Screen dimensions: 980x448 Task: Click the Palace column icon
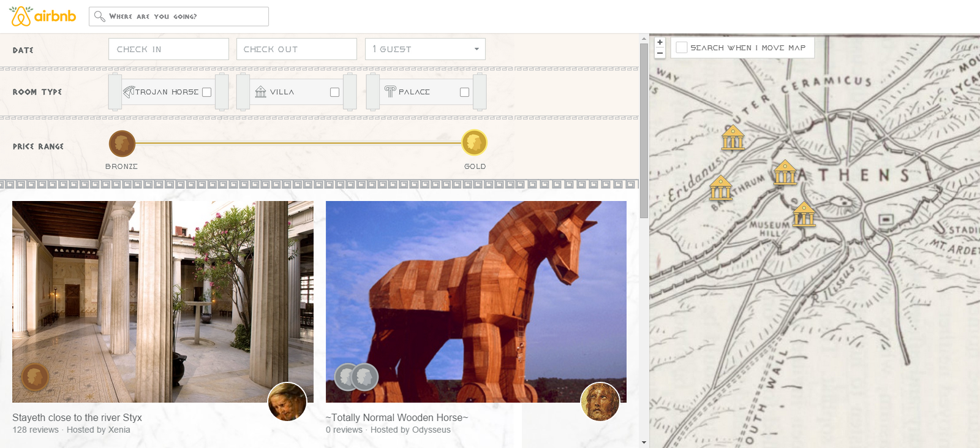[390, 92]
